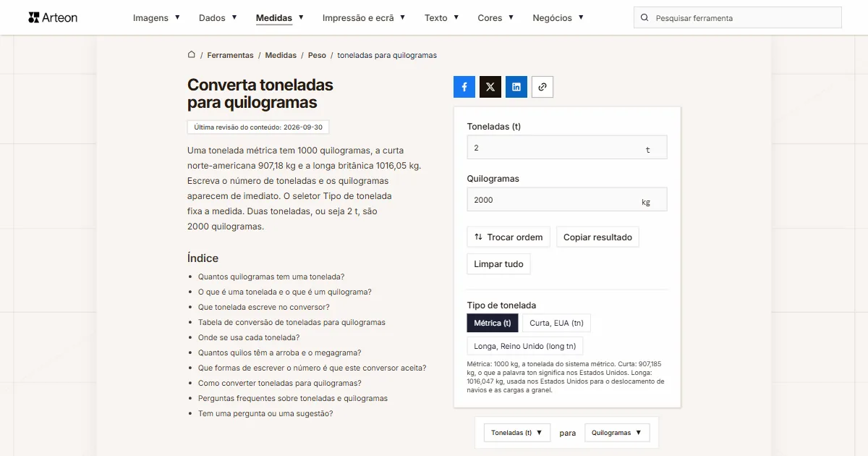Image resolution: width=868 pixels, height=456 pixels.
Task: Click the Converta toneladas para quilogramas heading
Action: coord(260,93)
